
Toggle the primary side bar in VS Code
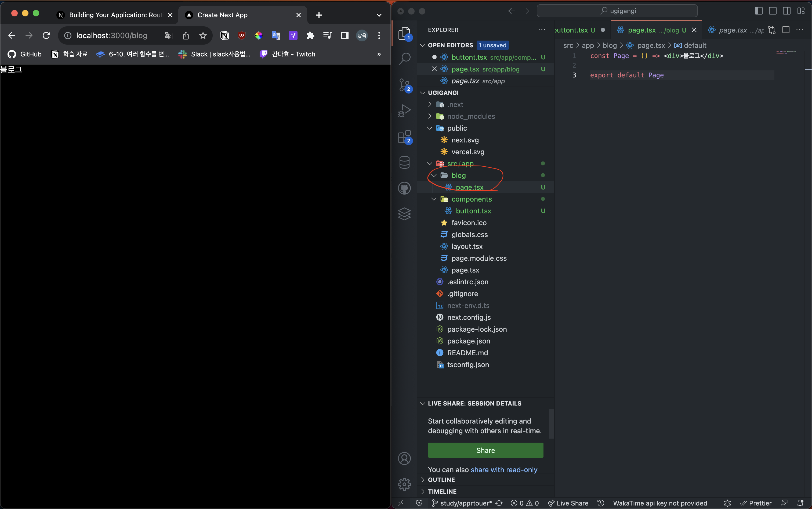(759, 11)
